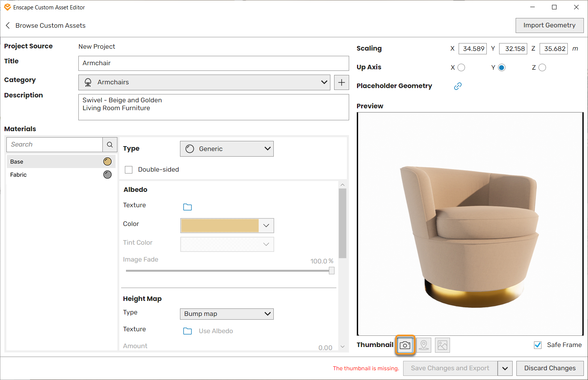Open Albedo texture folder icon
588x380 pixels.
187,207
